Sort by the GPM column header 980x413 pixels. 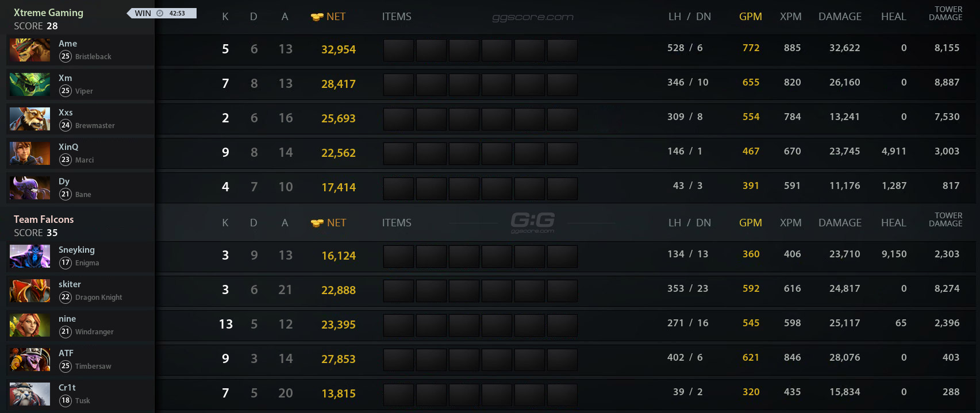(751, 16)
